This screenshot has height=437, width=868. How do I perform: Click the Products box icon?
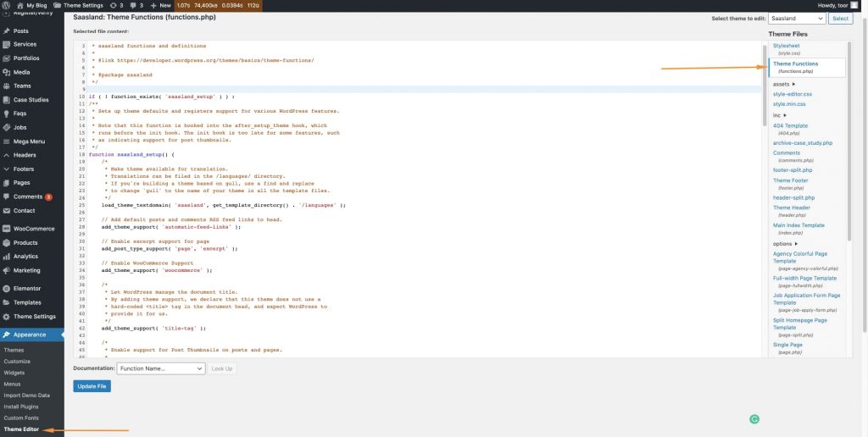pyautogui.click(x=7, y=243)
